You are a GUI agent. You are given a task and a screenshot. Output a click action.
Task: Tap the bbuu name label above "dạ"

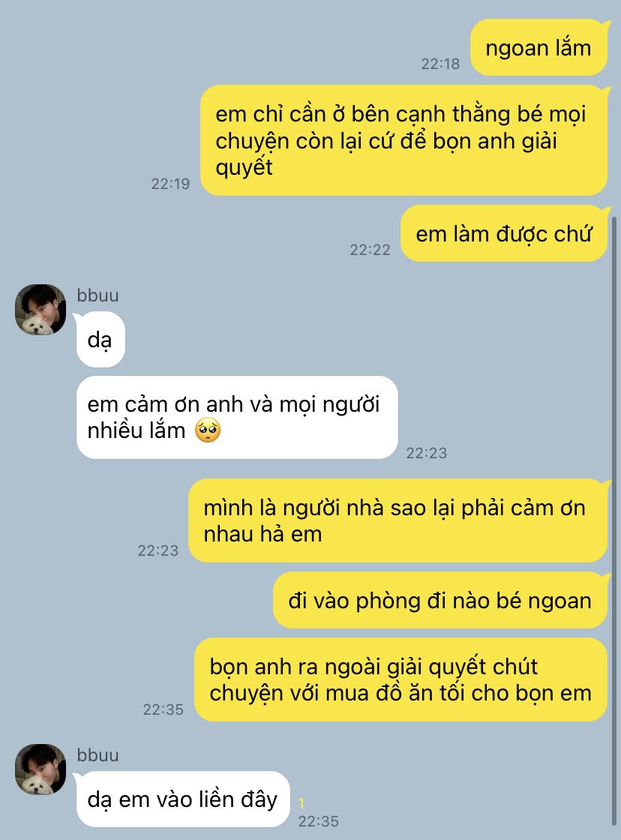point(97,295)
